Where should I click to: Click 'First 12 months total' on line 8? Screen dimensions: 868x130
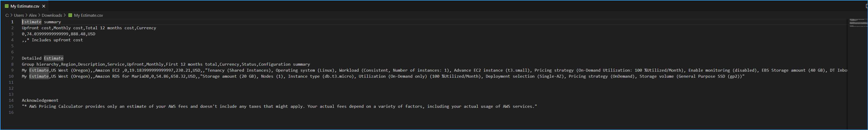[x=191, y=64]
